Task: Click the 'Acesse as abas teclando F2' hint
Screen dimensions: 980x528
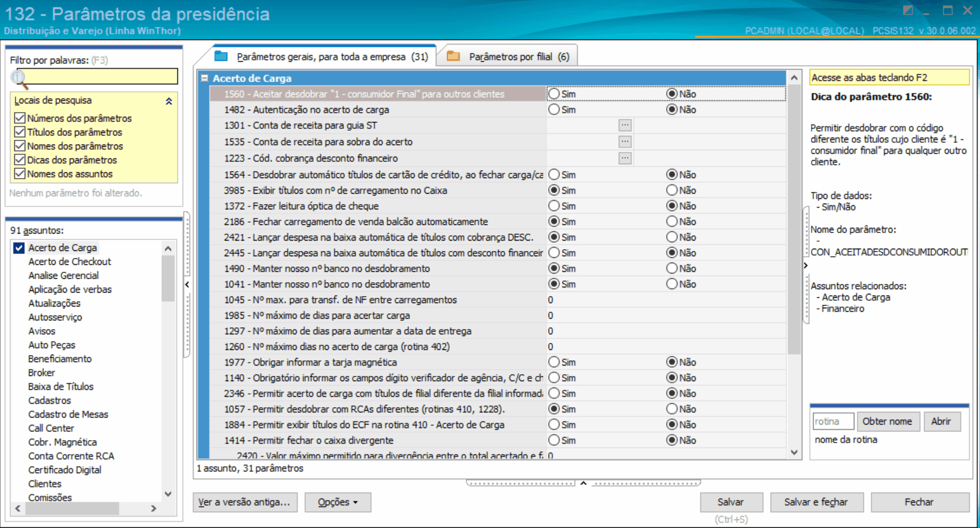Action: point(889,77)
